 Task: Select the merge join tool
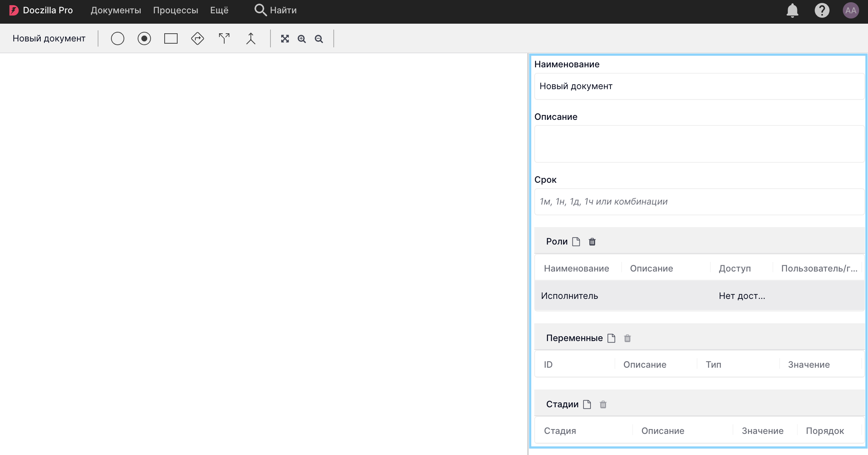251,38
